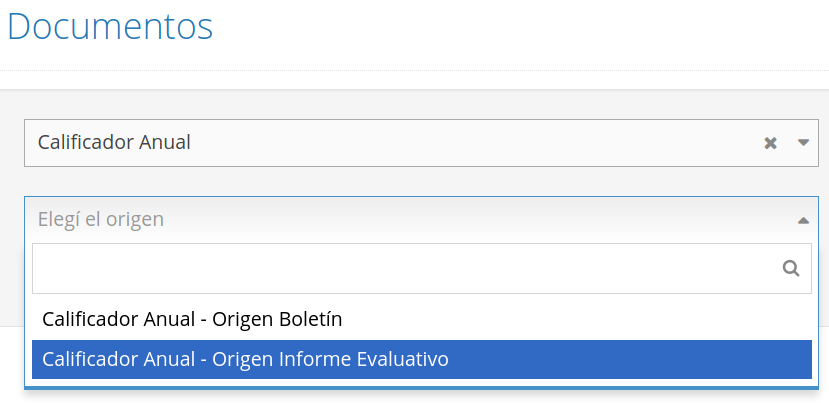Expand the document type selector via its arrow
The height and width of the screenshot is (403, 829).
(803, 142)
